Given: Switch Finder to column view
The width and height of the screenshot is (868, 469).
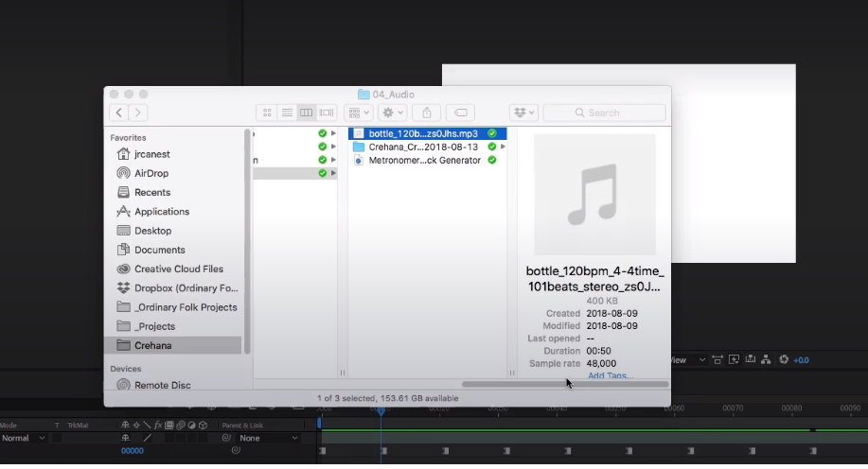Looking at the screenshot, I should (x=306, y=113).
